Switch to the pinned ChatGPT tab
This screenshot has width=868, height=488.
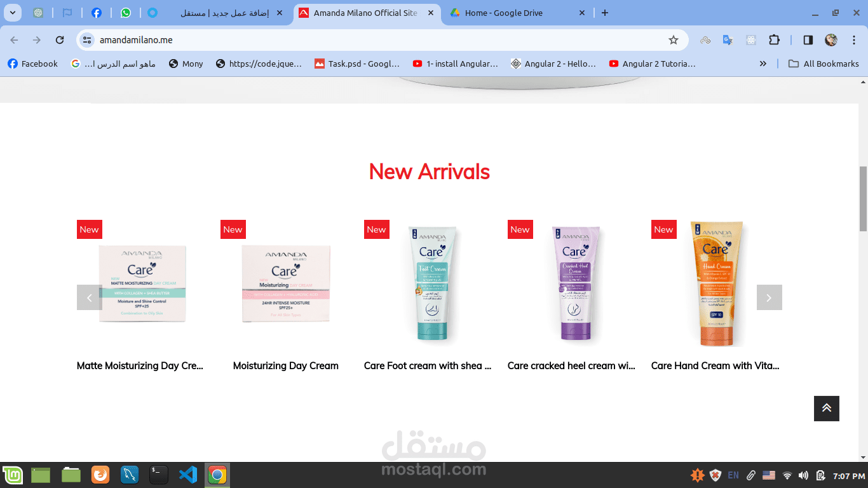click(38, 13)
